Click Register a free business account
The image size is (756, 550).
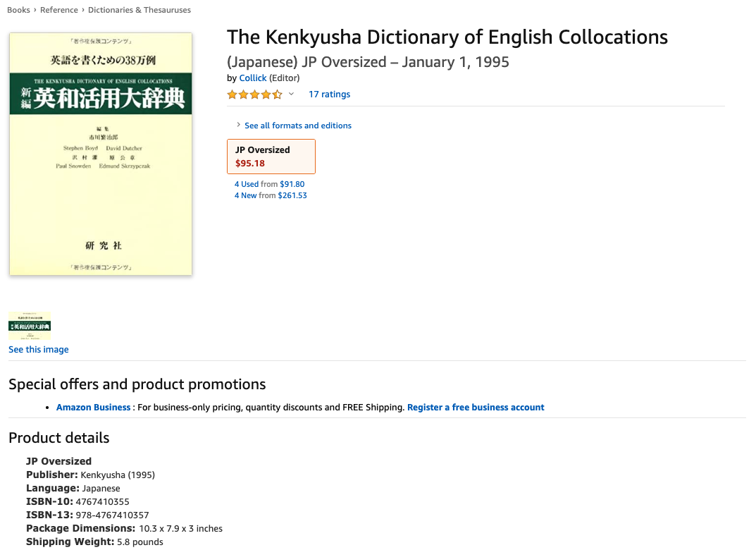pos(476,408)
